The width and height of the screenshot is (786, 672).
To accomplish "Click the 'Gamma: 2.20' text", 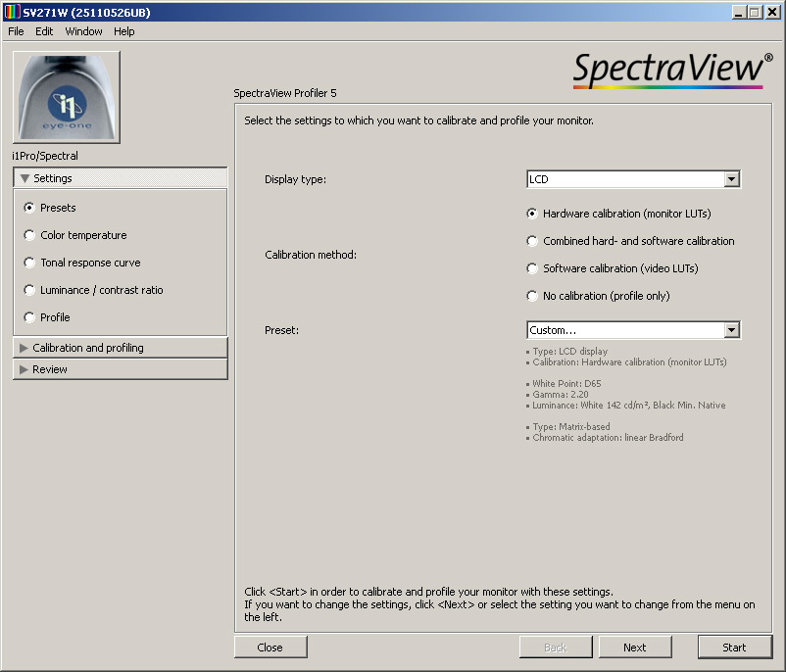I will [561, 395].
